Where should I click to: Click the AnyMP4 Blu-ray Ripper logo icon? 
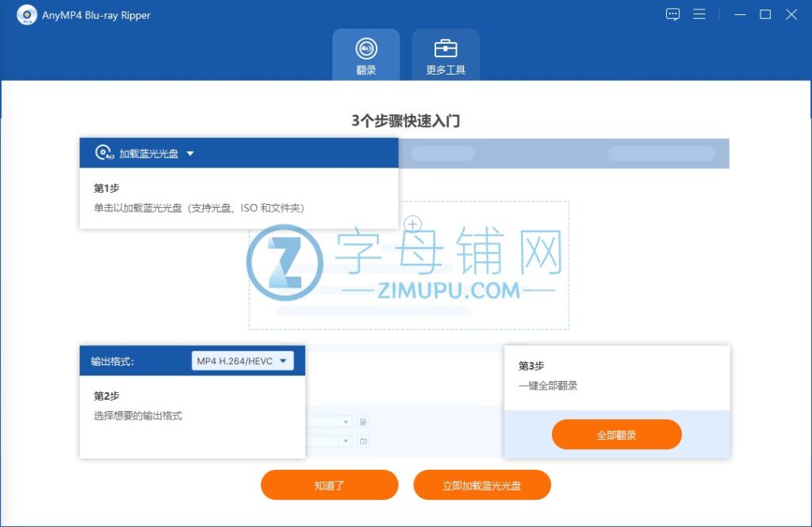click(x=27, y=15)
